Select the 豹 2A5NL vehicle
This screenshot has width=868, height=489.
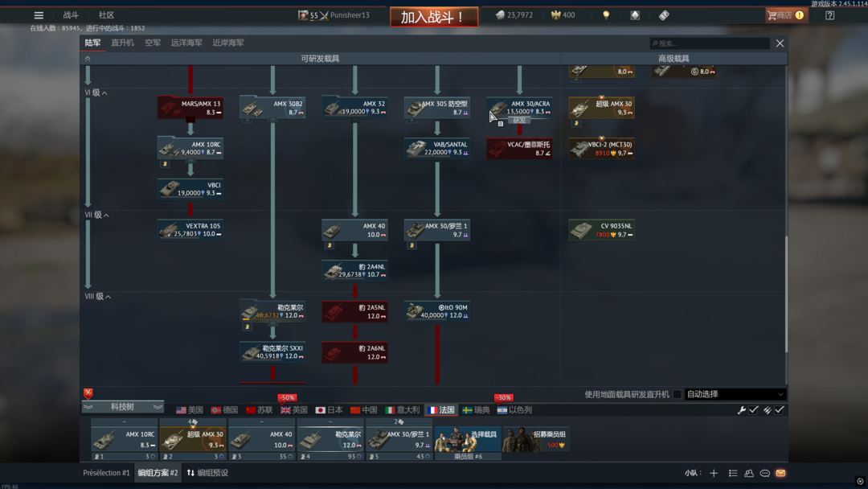(355, 311)
